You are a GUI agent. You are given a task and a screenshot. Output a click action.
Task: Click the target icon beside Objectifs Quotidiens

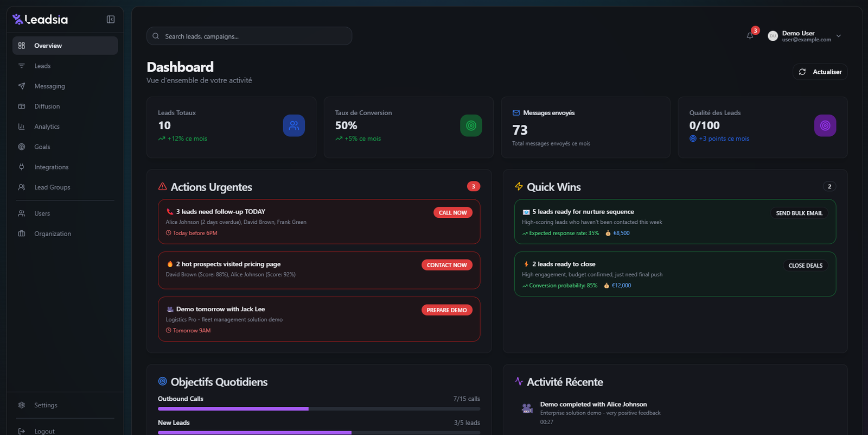point(162,381)
